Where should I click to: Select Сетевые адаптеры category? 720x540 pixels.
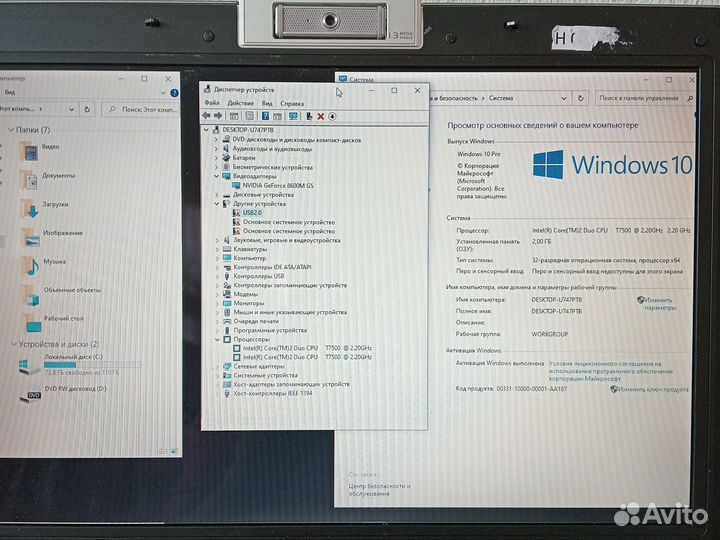259,366
